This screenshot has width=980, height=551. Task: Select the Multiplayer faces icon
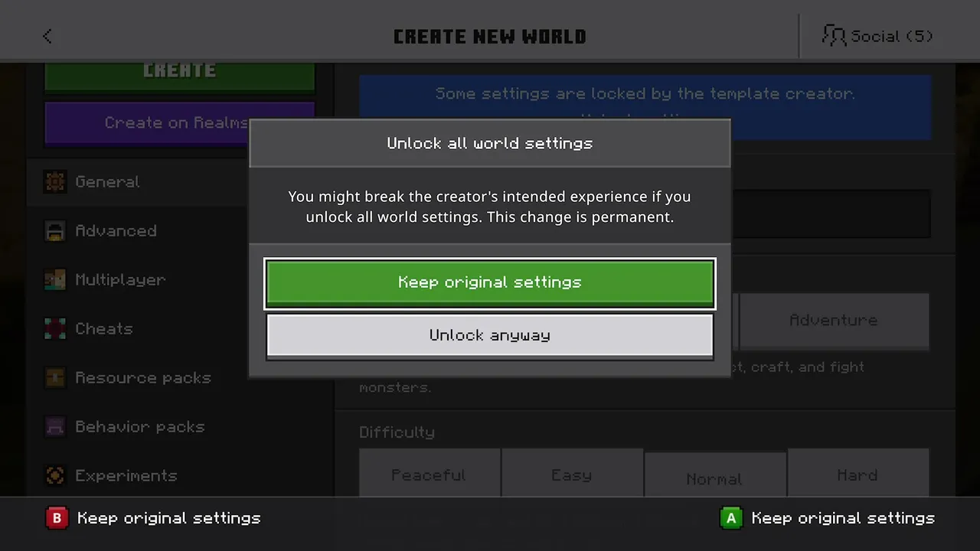coord(55,280)
